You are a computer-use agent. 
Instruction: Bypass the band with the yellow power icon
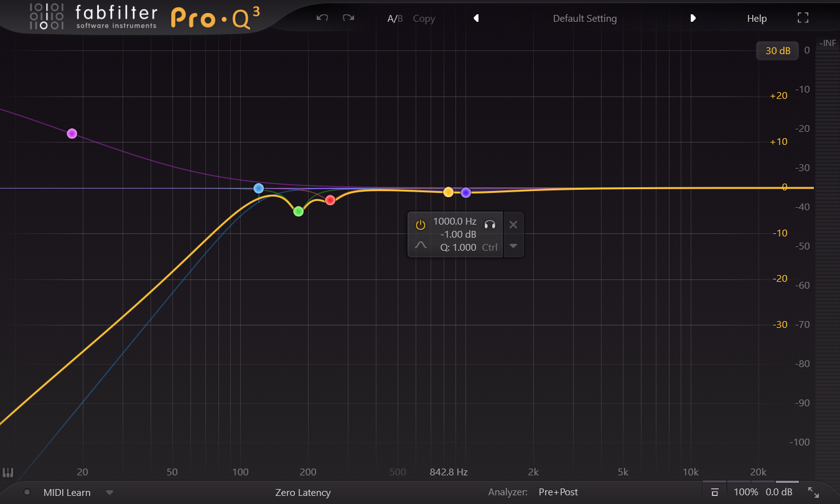click(421, 225)
